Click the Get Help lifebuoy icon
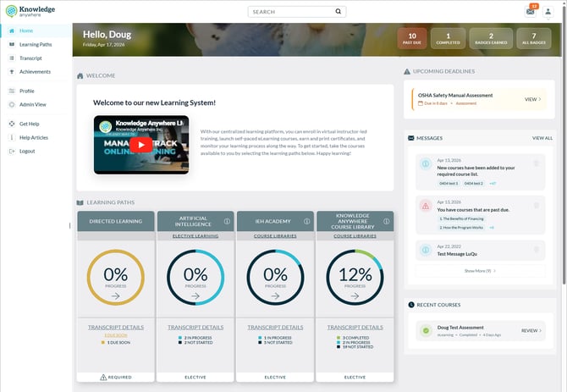 point(12,124)
